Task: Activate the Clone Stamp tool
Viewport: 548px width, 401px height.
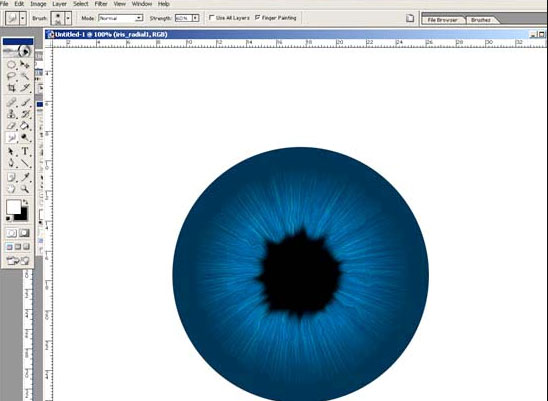Action: click(11, 114)
